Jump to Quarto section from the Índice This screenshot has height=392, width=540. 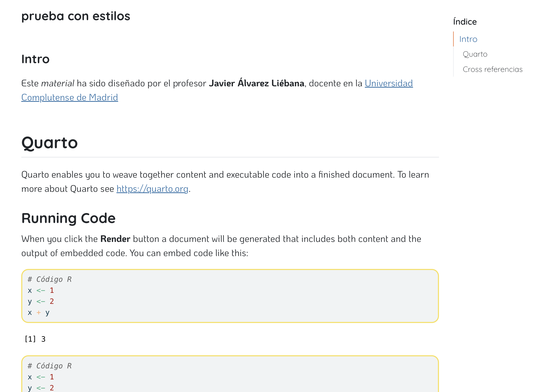[475, 54]
